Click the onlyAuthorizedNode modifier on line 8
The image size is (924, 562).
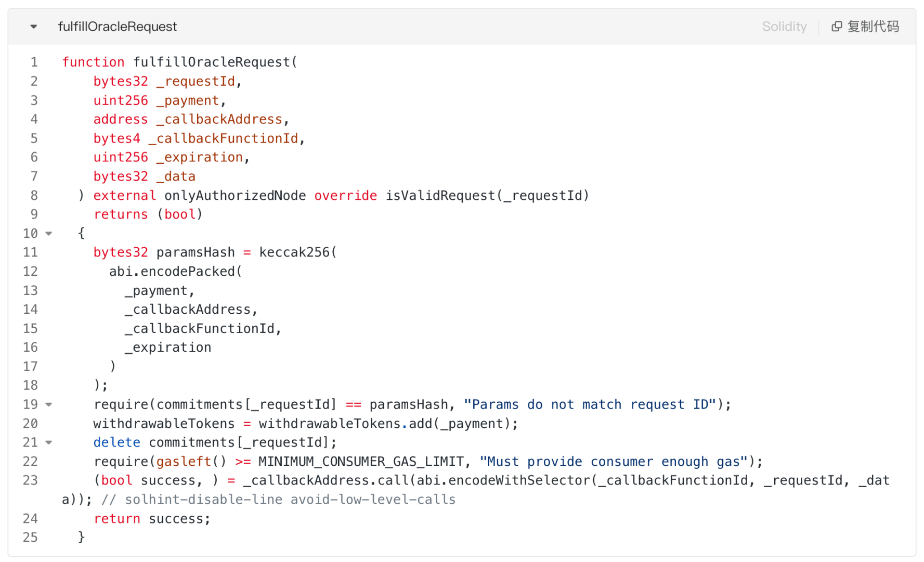click(235, 196)
